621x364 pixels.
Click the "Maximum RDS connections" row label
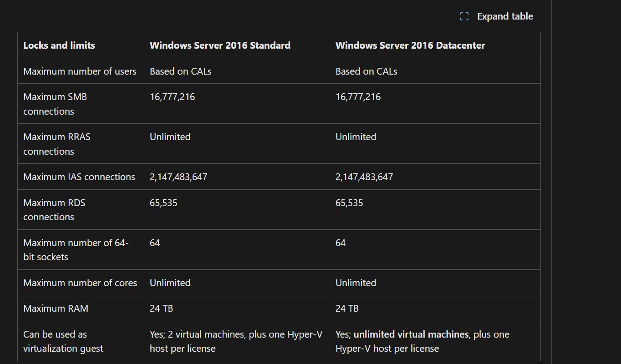pyautogui.click(x=54, y=210)
